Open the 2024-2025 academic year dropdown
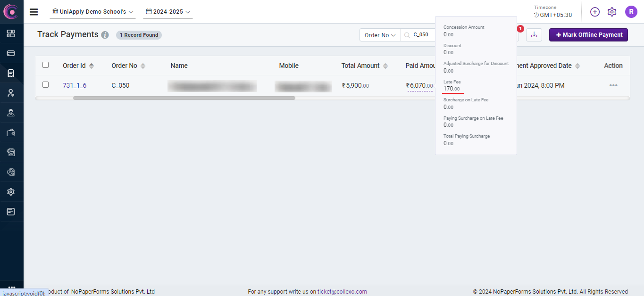The height and width of the screenshot is (296, 644). pos(168,12)
